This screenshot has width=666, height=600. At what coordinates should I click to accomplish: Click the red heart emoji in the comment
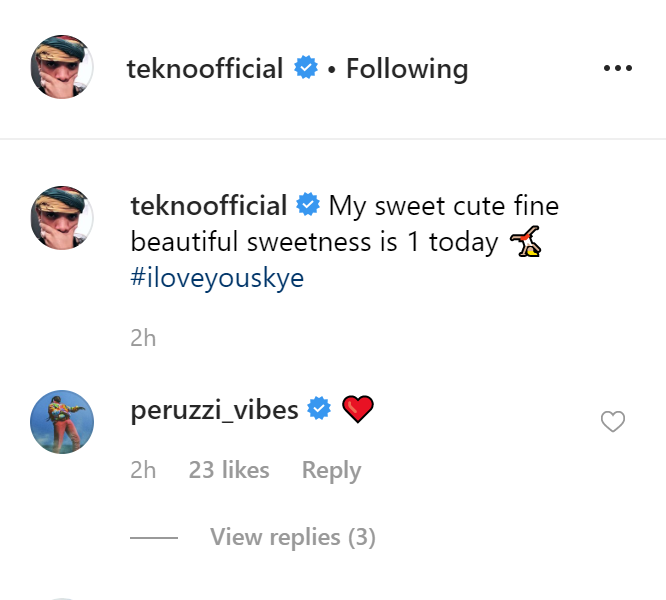pos(357,409)
